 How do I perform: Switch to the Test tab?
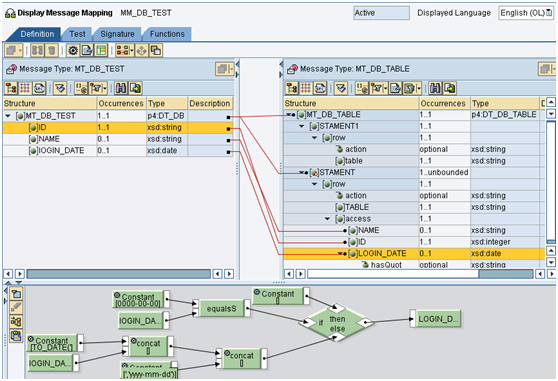(x=77, y=34)
